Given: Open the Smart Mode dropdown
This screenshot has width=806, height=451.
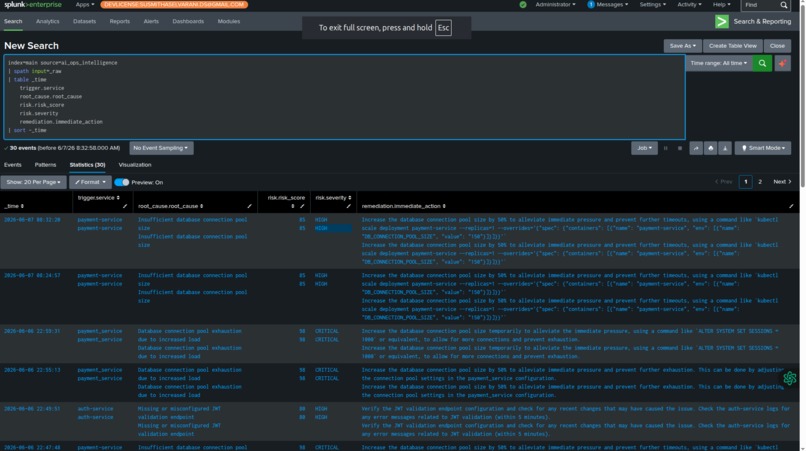Looking at the screenshot, I should [763, 148].
